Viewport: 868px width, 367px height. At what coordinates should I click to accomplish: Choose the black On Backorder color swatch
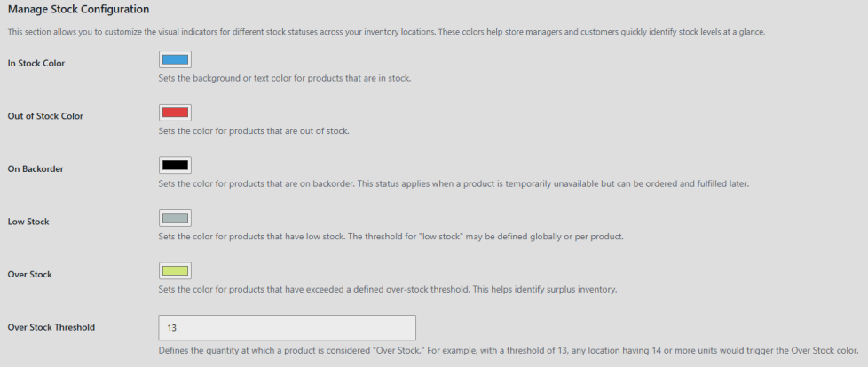[x=175, y=165]
